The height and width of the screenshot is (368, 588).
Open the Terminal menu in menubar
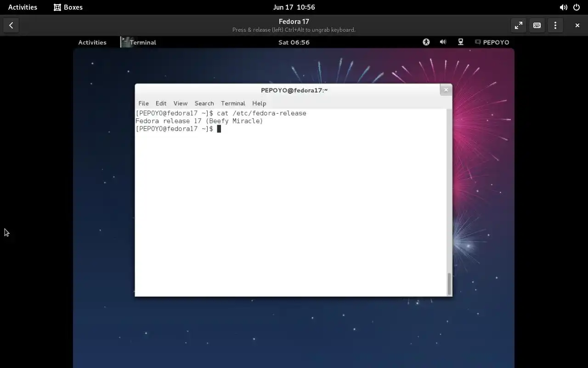(x=233, y=103)
